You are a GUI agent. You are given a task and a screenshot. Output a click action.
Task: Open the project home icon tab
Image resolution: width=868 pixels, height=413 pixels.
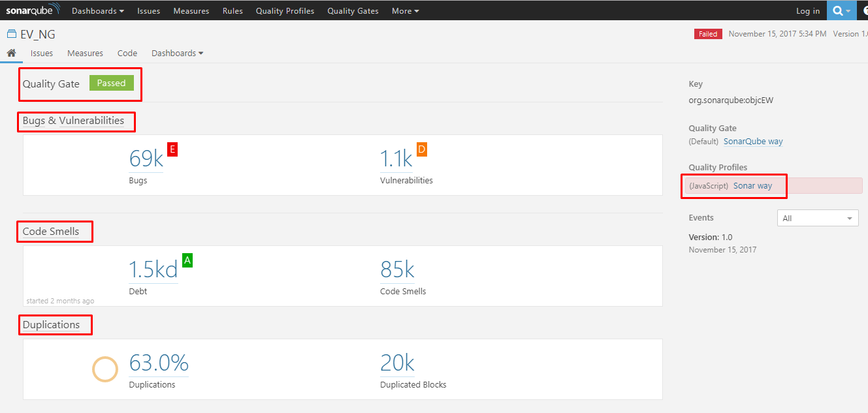point(11,53)
